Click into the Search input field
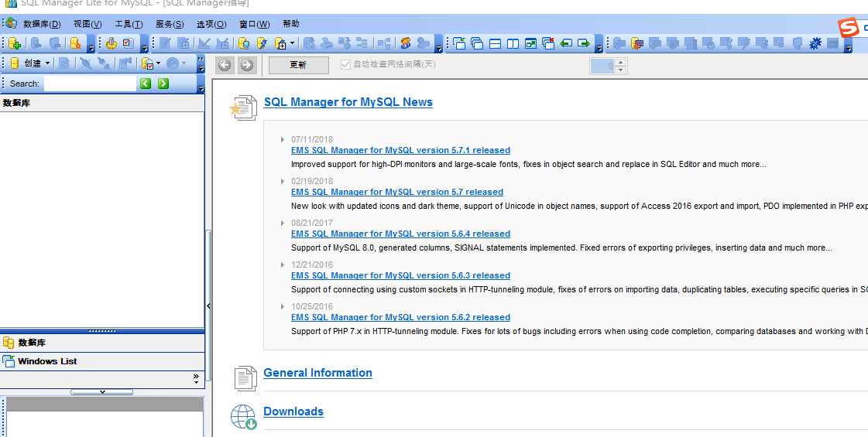 click(x=90, y=84)
